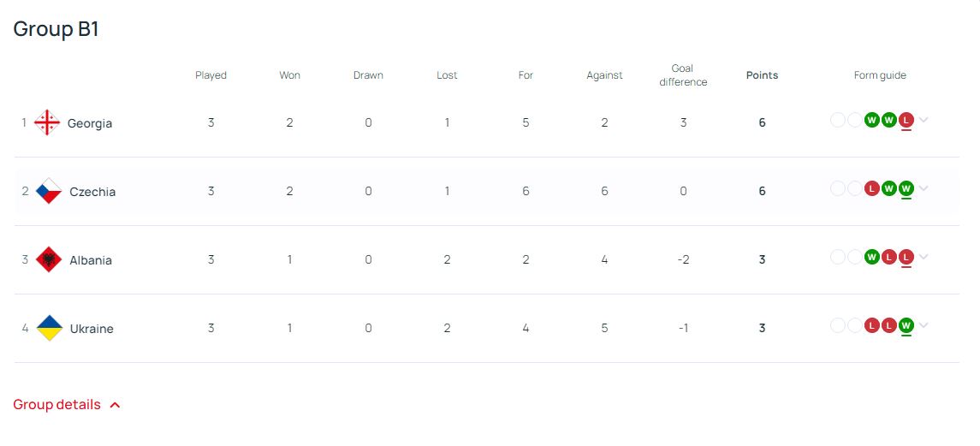Click the Form guide column header
This screenshot has width=980, height=446.
point(880,75)
